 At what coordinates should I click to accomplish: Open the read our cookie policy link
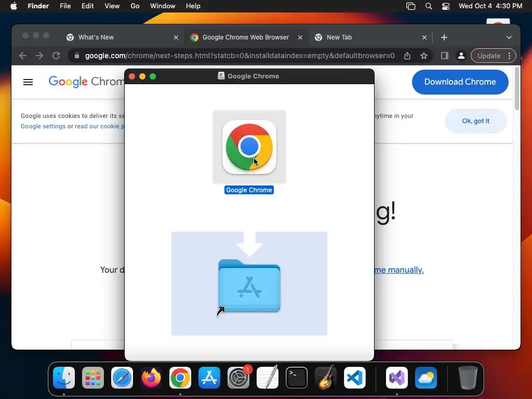coord(99,126)
